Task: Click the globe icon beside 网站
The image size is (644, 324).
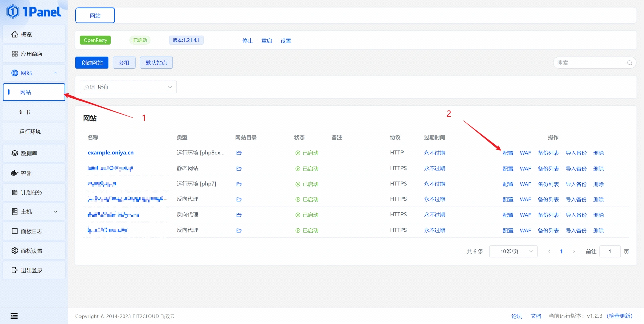Action: coord(15,73)
